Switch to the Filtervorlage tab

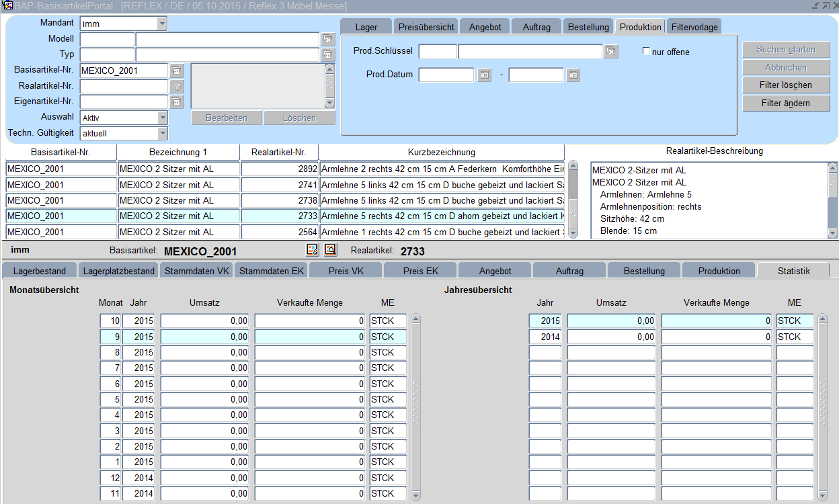694,27
